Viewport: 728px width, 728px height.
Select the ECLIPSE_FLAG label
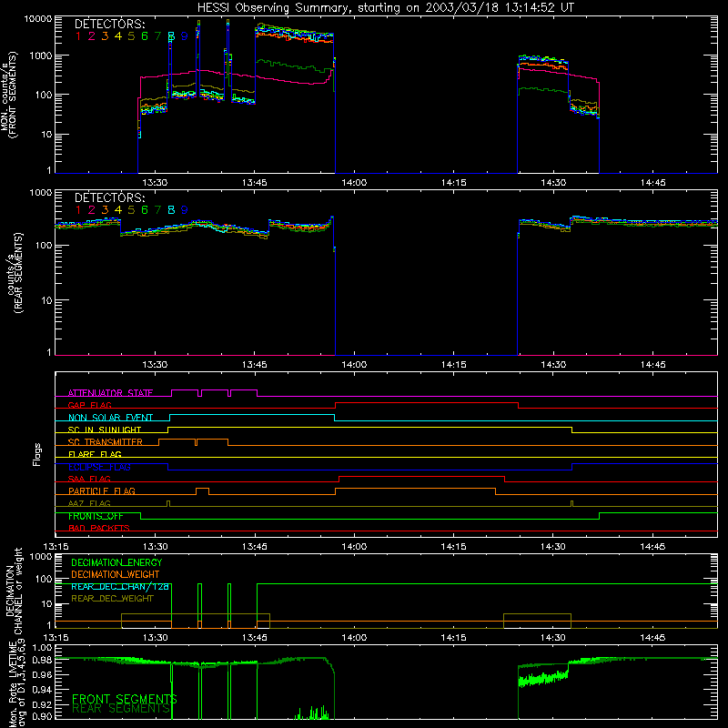pyautogui.click(x=99, y=467)
